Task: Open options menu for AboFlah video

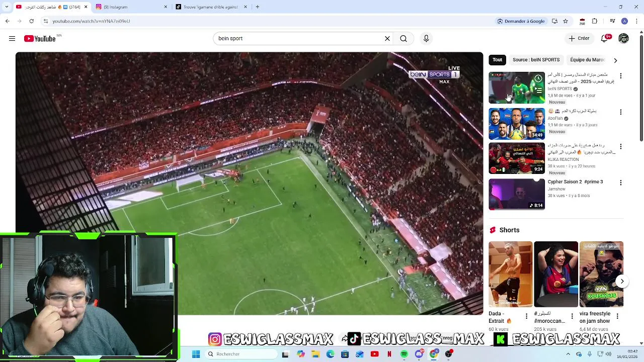Action: coord(620,112)
